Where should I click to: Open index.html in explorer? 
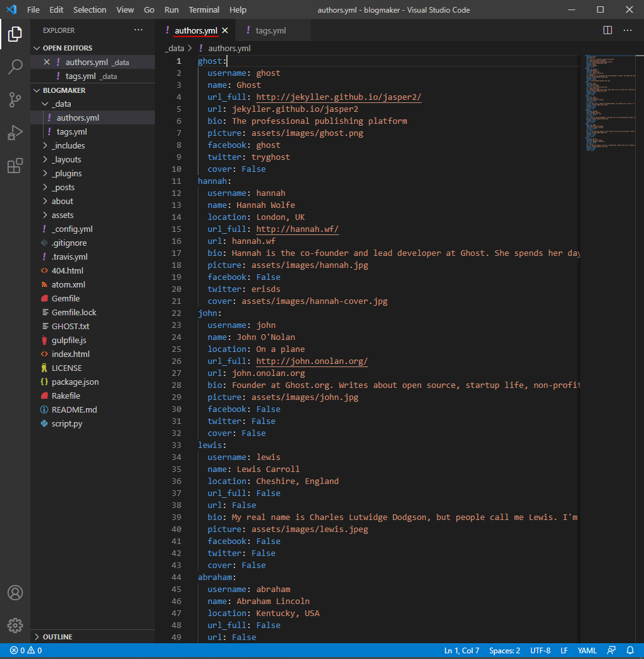[x=92, y=354]
